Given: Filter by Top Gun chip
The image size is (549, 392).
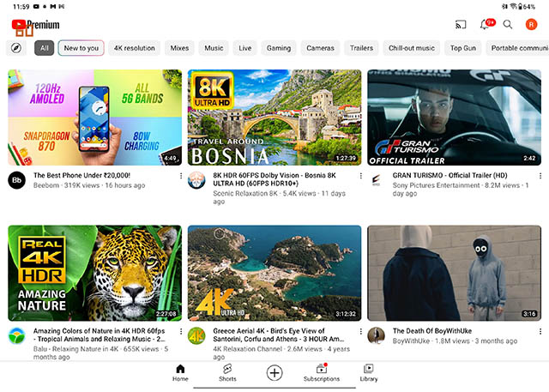Looking at the screenshot, I should pos(463,48).
